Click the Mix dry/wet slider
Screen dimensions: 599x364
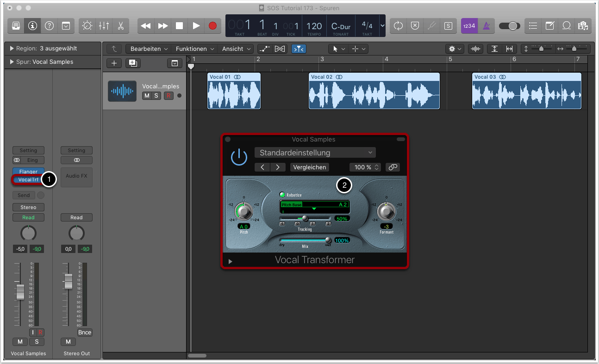click(306, 240)
